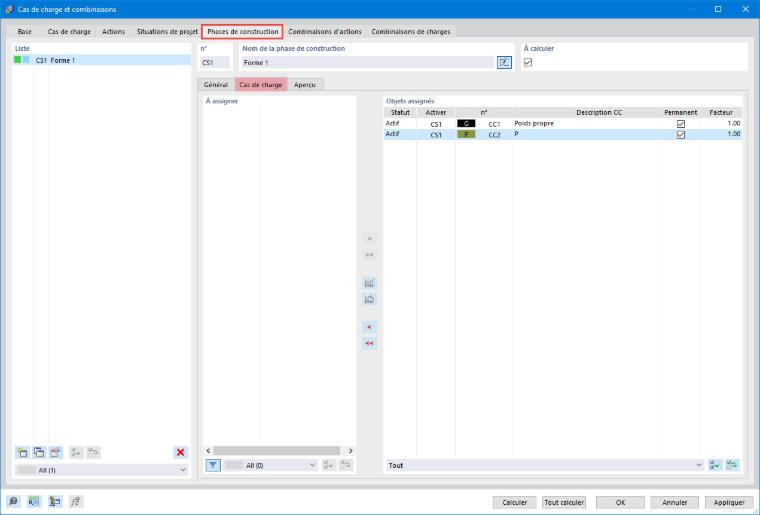Image resolution: width=760 pixels, height=515 pixels.
Task: Select the pink Cas de charge sub-tab
Action: [x=261, y=85]
